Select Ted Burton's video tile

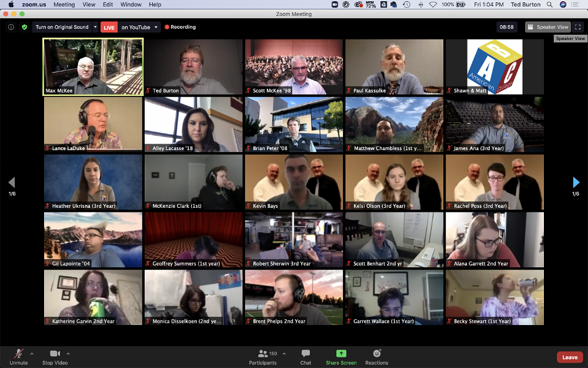tap(193, 67)
